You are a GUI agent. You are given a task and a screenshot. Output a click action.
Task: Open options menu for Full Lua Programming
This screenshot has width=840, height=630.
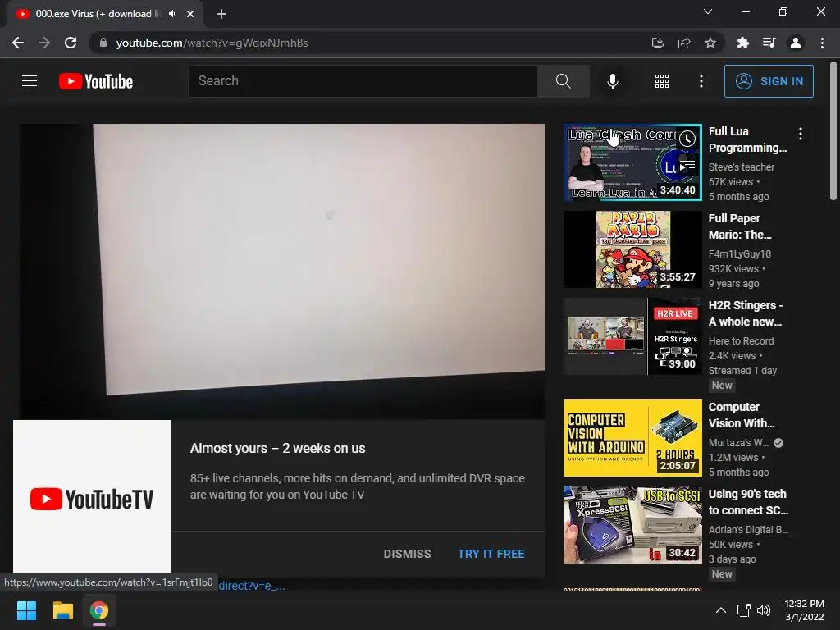801,134
